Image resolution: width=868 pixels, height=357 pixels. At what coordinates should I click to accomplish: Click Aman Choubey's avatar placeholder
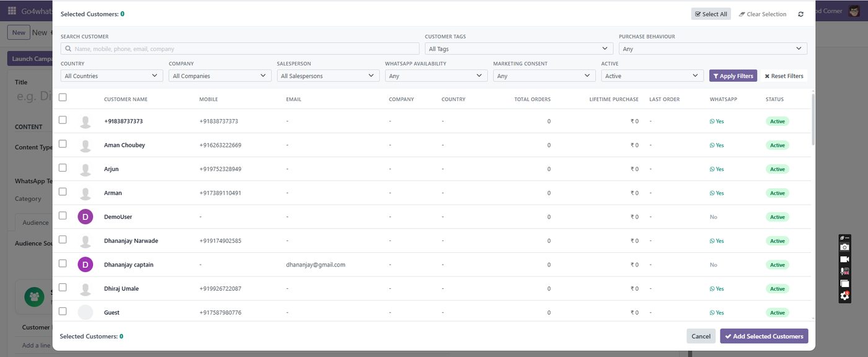(x=86, y=145)
